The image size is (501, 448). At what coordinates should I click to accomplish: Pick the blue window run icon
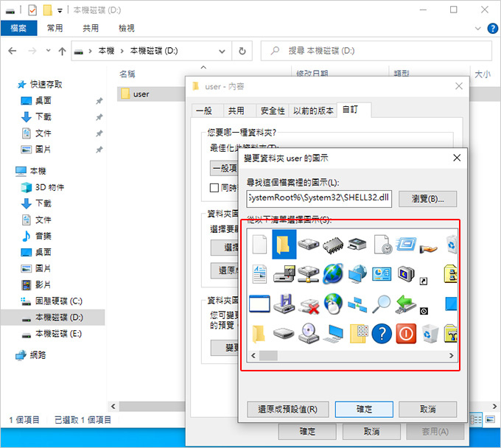pos(406,245)
